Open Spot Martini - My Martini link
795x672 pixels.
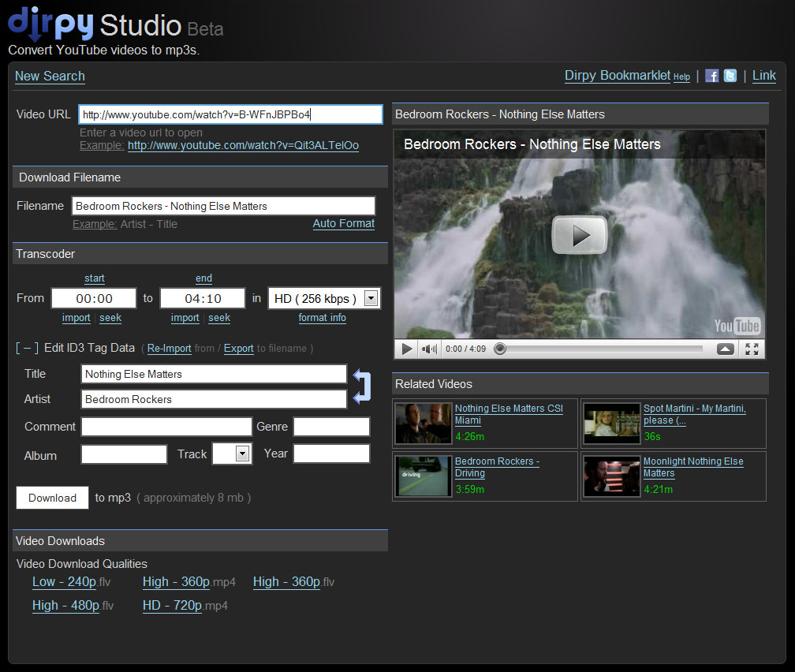(x=695, y=414)
